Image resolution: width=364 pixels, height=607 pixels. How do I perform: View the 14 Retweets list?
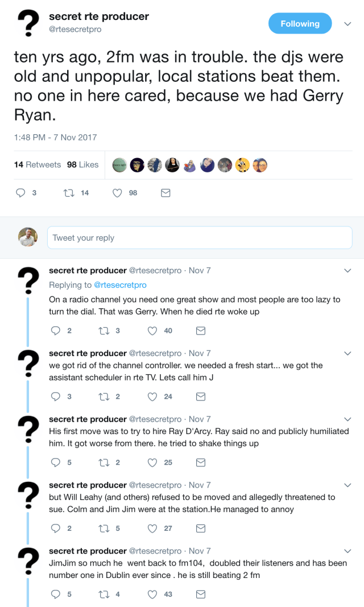click(38, 165)
